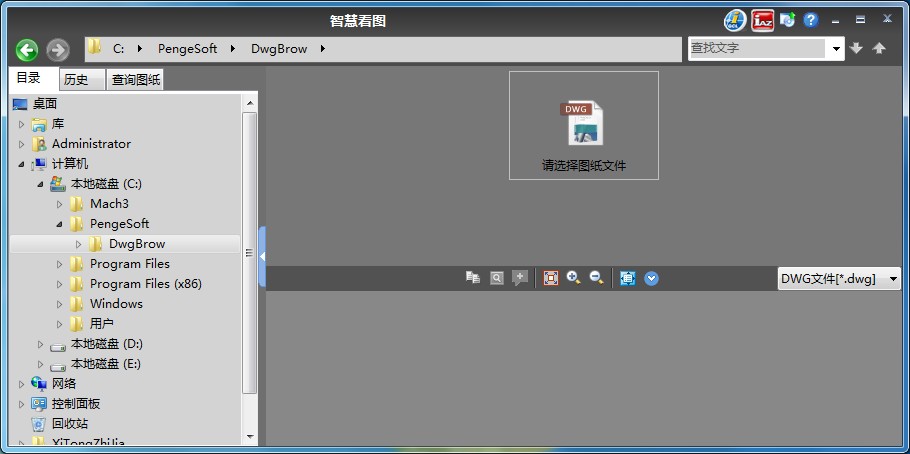This screenshot has width=910, height=454.
Task: Expand 本地磁盘 (E:) drive
Action: coord(40,365)
